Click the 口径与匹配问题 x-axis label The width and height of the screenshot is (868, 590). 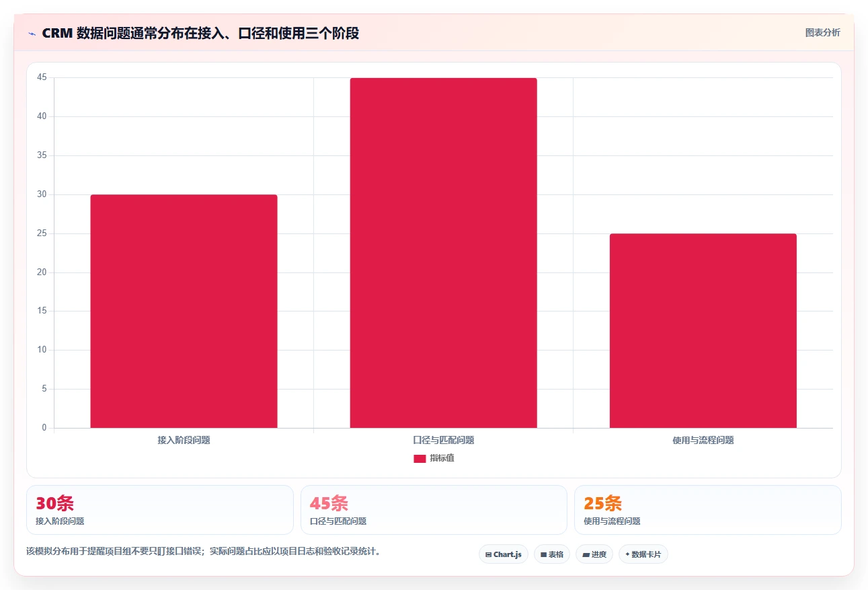tap(443, 440)
